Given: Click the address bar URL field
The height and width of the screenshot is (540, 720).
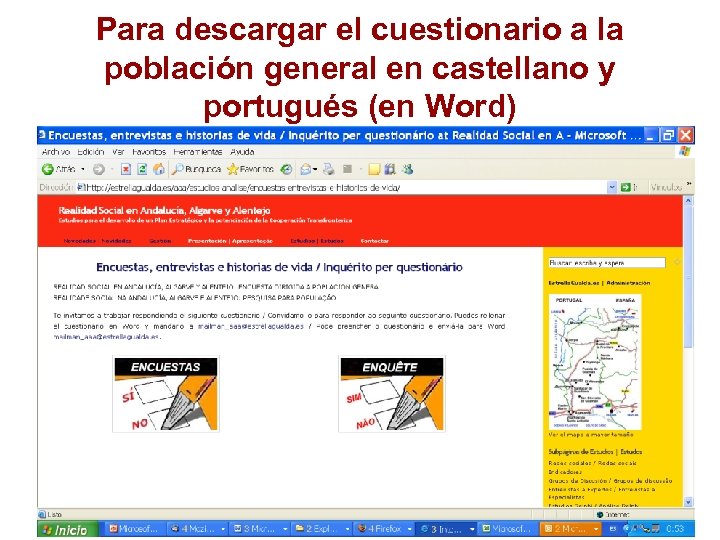Looking at the screenshot, I should click(x=342, y=187).
